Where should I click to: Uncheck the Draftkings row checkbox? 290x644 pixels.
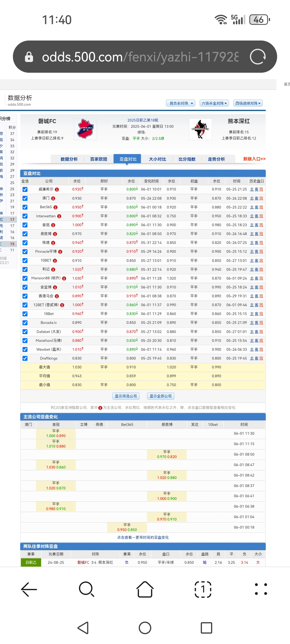25,358
